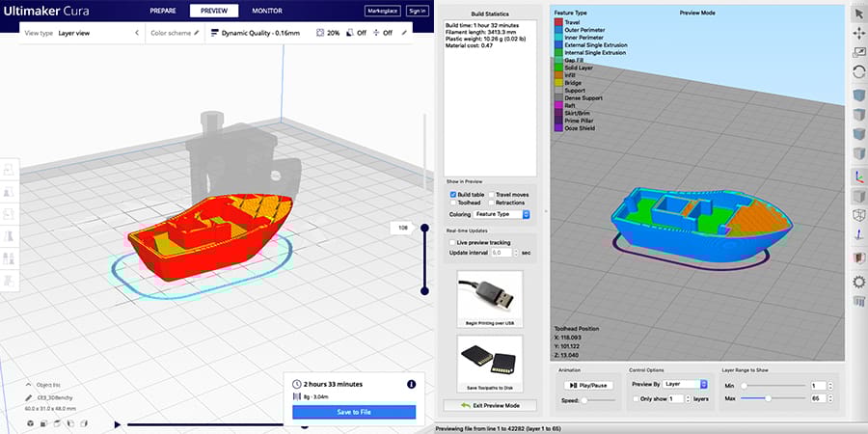
Task: Click the right side view cube icon
Action: [x=84, y=423]
